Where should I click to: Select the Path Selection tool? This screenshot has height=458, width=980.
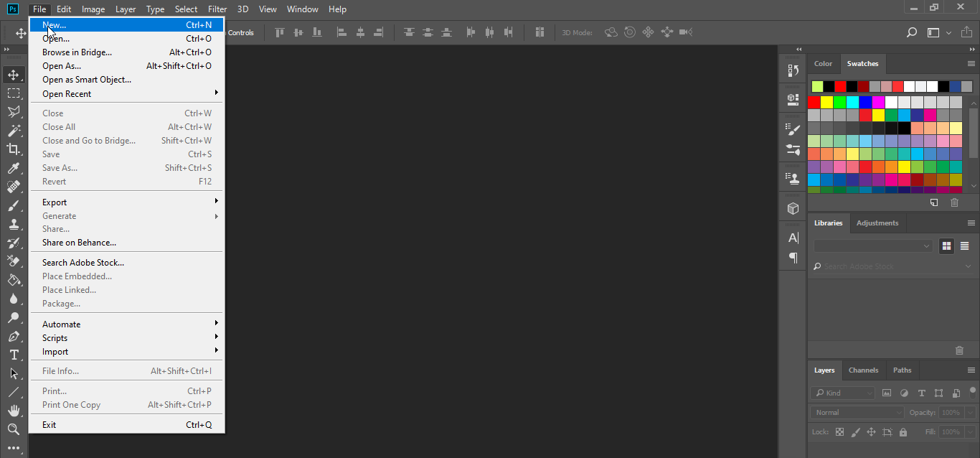coord(14,373)
